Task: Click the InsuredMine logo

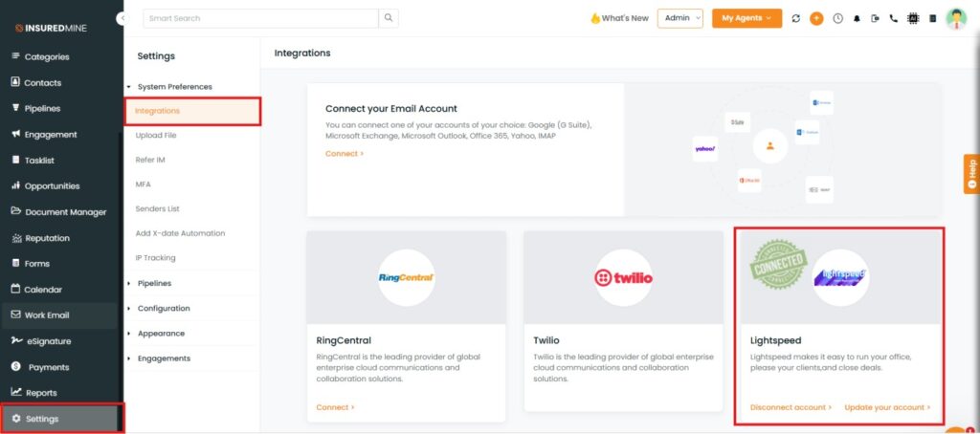Action: coord(52,28)
